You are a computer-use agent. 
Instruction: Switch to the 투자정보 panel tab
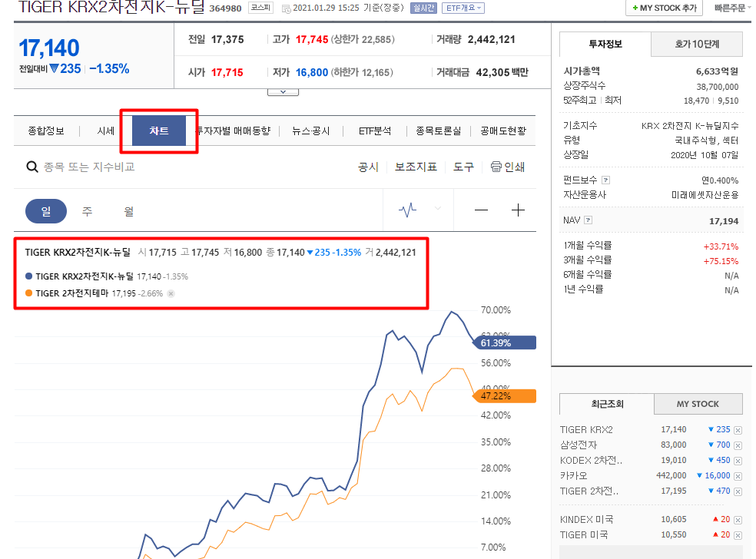605,45
